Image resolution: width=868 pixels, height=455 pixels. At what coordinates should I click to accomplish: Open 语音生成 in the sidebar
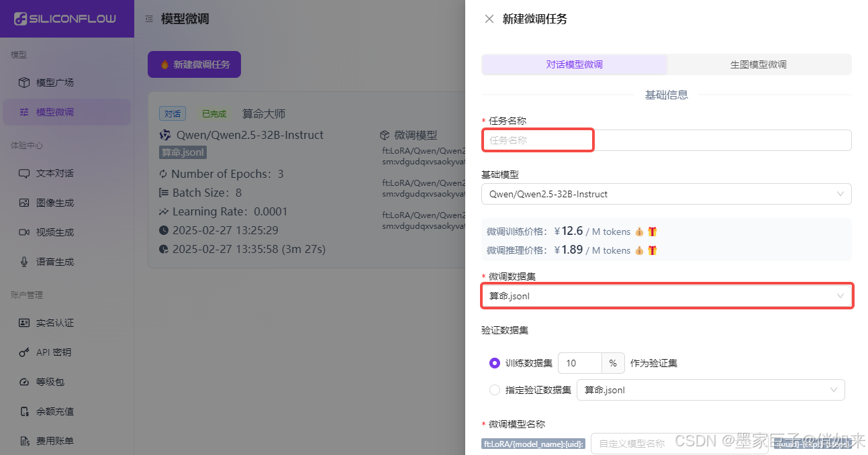(66, 262)
